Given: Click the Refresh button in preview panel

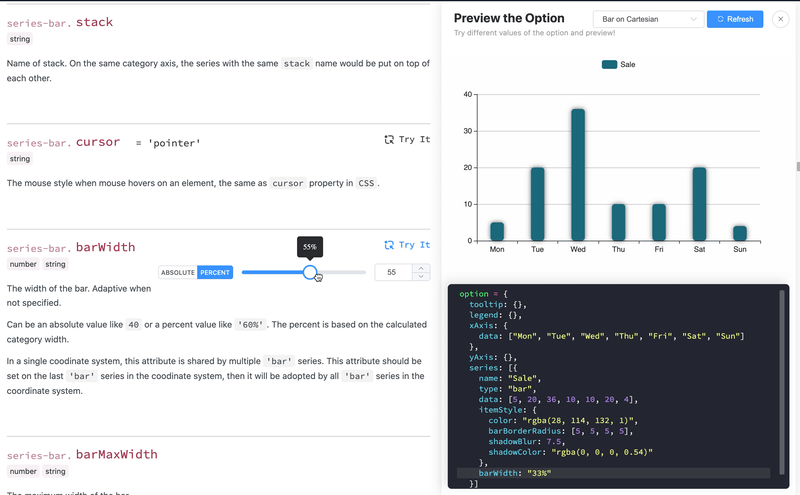Looking at the screenshot, I should point(735,19).
